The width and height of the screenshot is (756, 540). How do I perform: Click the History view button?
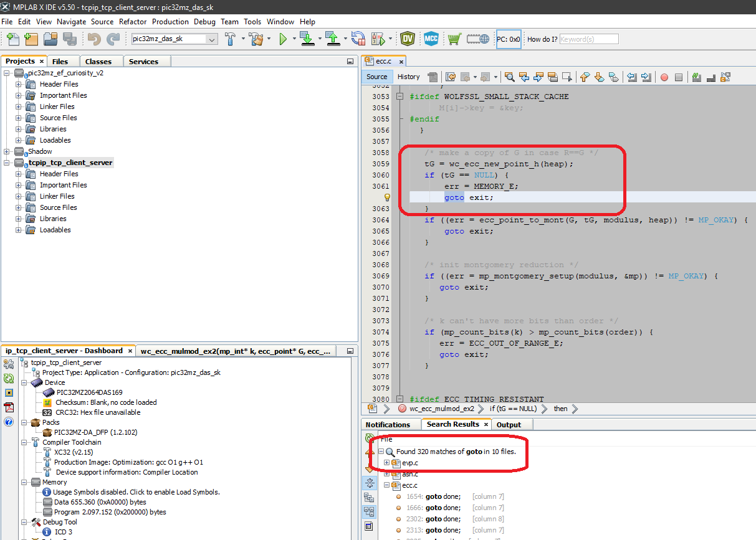(x=408, y=77)
